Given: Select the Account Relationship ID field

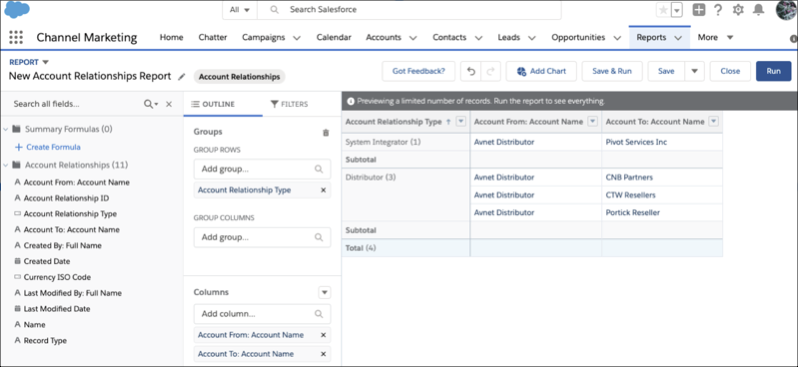Looking at the screenshot, I should click(x=66, y=198).
